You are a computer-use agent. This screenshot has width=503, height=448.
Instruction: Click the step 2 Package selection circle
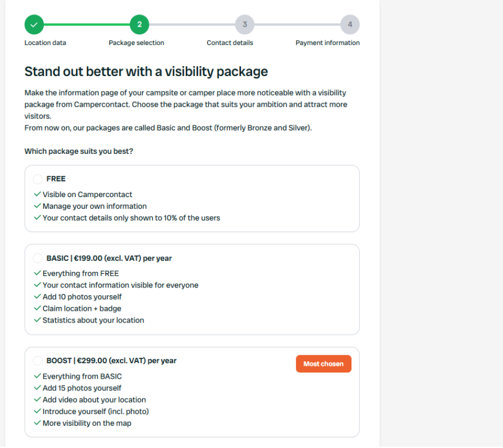(139, 24)
